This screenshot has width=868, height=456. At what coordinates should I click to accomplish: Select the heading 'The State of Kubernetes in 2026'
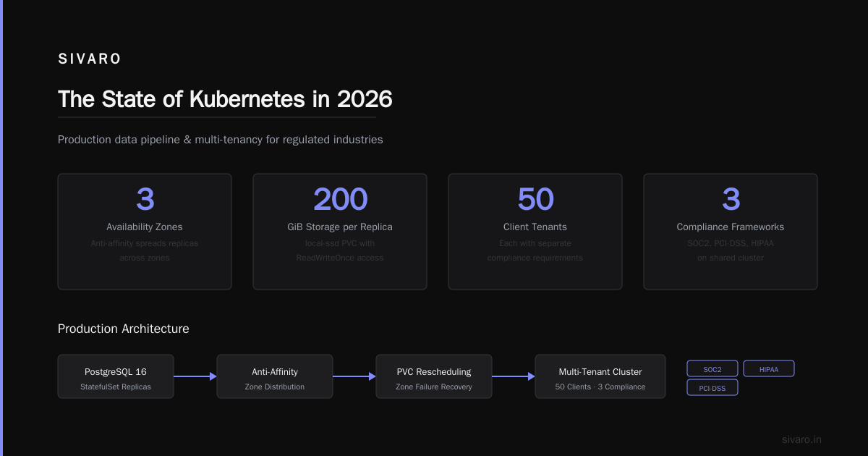[x=225, y=99]
